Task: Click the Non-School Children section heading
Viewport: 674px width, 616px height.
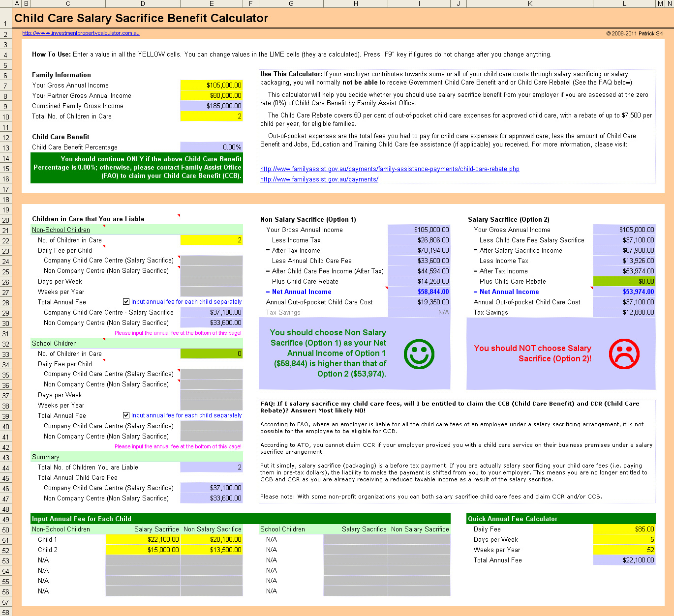Action: (x=61, y=230)
